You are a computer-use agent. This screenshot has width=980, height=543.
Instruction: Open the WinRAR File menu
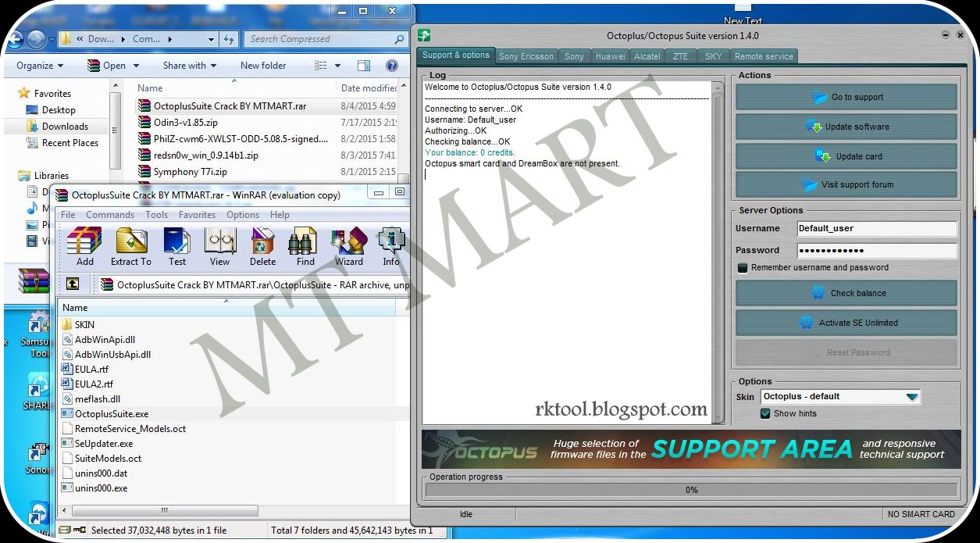pyautogui.click(x=68, y=215)
